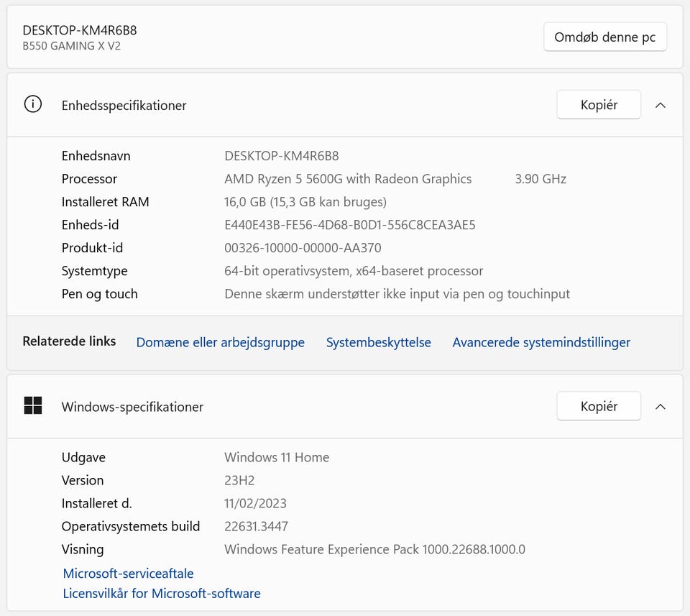Click the Relaterede links label
This screenshot has width=690, height=616.
(x=69, y=341)
